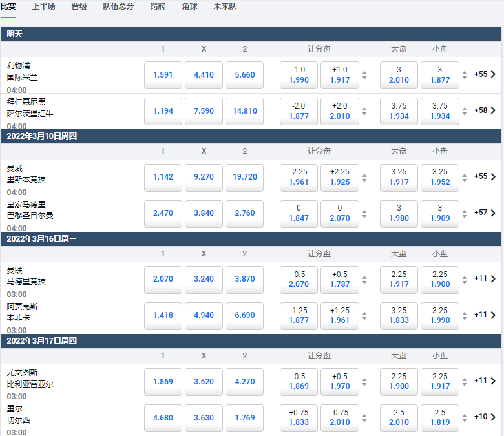The width and height of the screenshot is (504, 436).
Task: Expand +58 more markets for 拜仁慕尼黑 match
Action: pos(485,110)
